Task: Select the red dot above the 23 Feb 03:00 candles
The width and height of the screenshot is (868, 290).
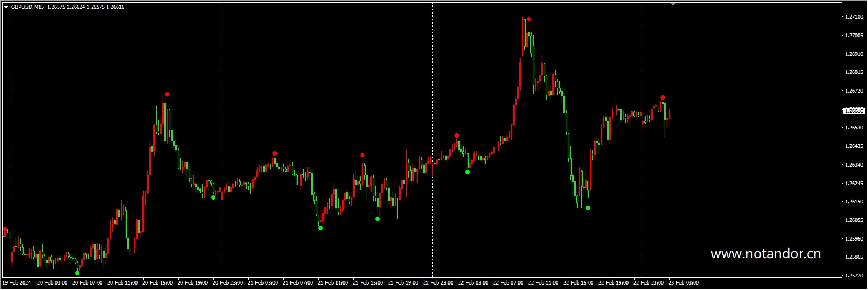Action: click(663, 98)
